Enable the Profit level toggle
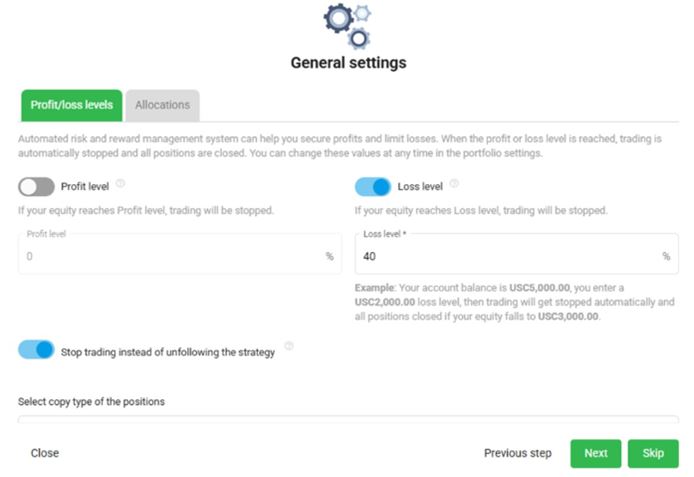 pos(36,186)
